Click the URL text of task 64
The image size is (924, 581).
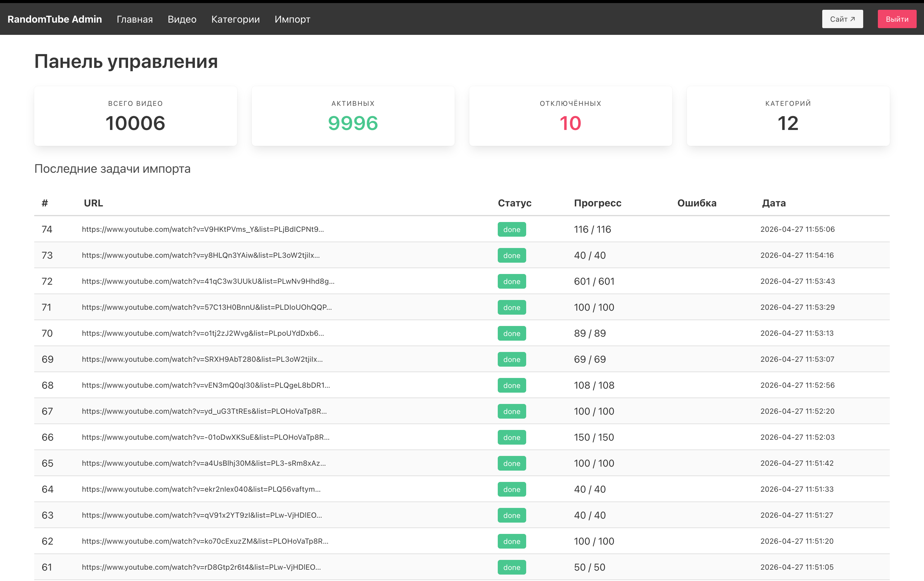click(x=201, y=489)
